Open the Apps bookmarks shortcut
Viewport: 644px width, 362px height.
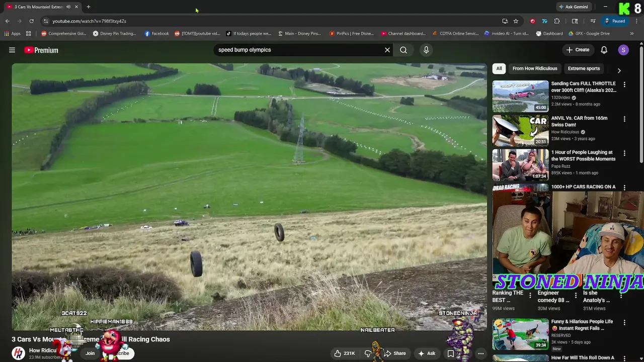click(13, 34)
